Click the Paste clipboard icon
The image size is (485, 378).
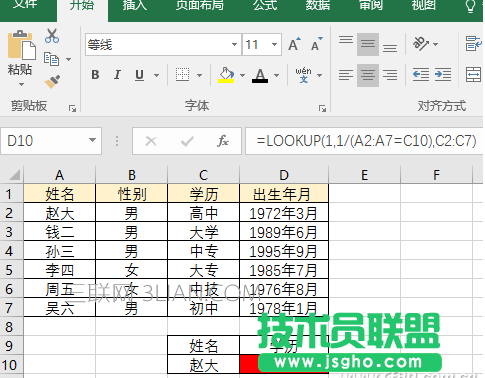pyautogui.click(x=21, y=45)
